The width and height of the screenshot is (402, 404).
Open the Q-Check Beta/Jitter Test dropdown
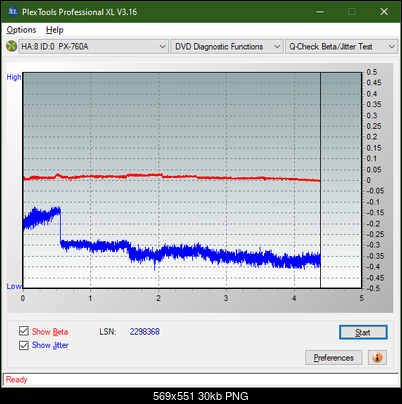[341, 47]
